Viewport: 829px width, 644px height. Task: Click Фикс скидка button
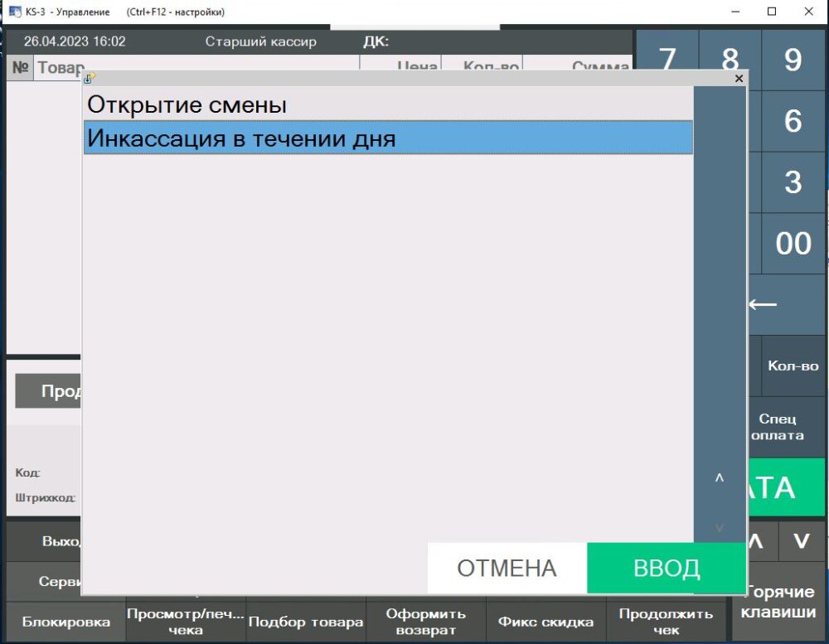pos(545,622)
